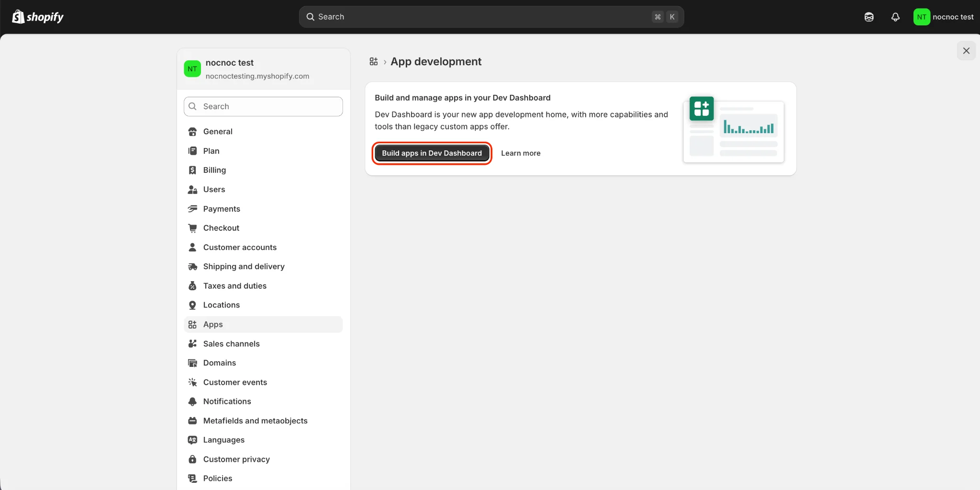
Task: Click the Customer accounts person icon
Action: [192, 247]
